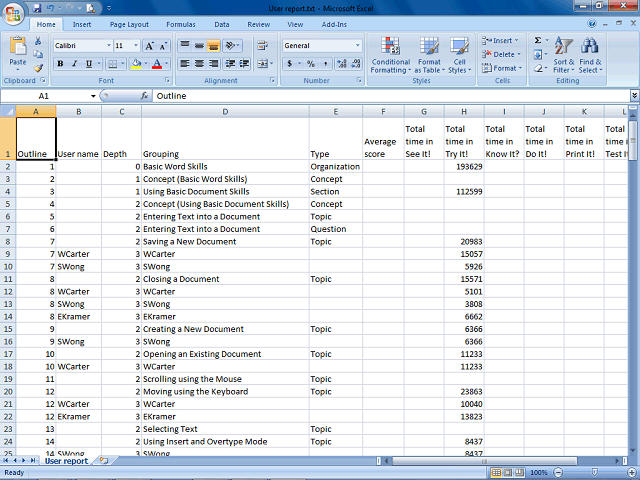Screen dimensions: 640x480
Task: Toggle Italic formatting
Action: point(74,63)
